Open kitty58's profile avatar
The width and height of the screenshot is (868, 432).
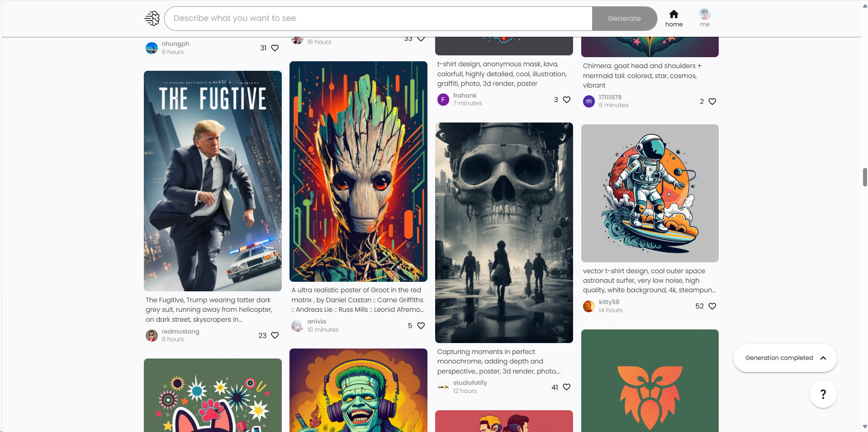pos(588,306)
